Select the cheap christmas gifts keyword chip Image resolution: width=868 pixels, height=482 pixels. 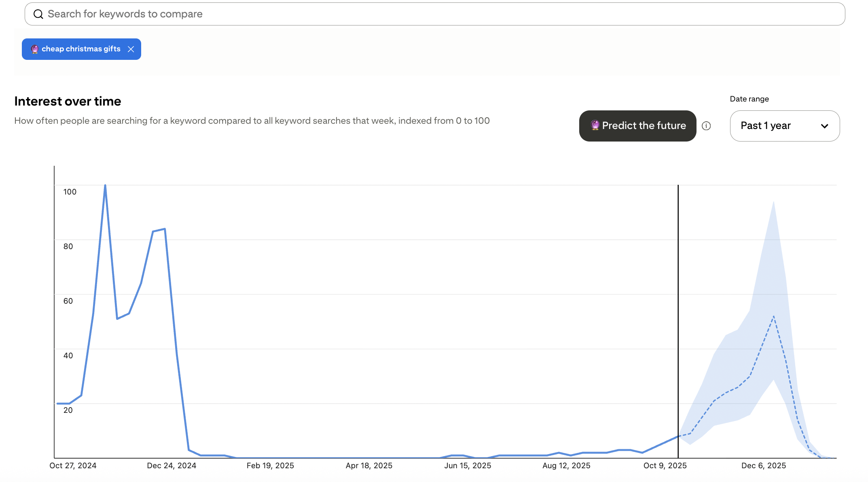pyautogui.click(x=81, y=49)
